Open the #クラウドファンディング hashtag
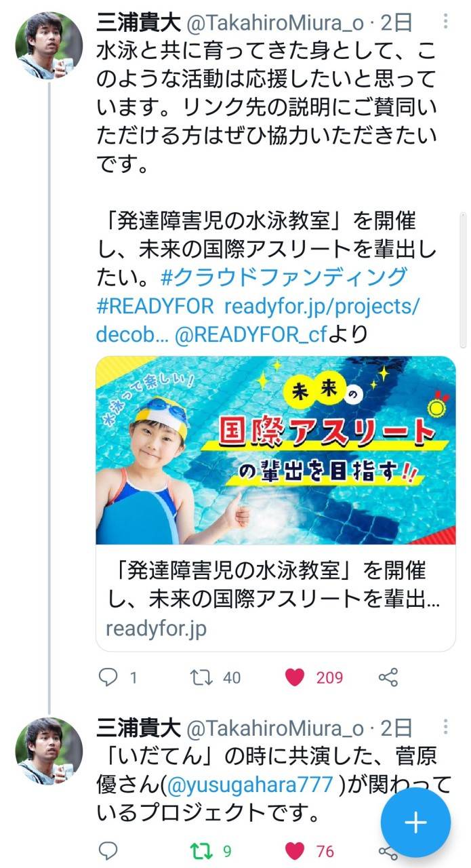This screenshot has height=868, width=471. point(284,277)
